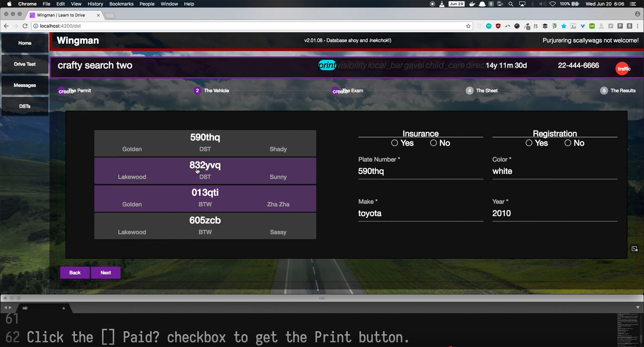The image size is (644, 347).
Task: Click the cyan print icon in header
Action: tap(327, 65)
